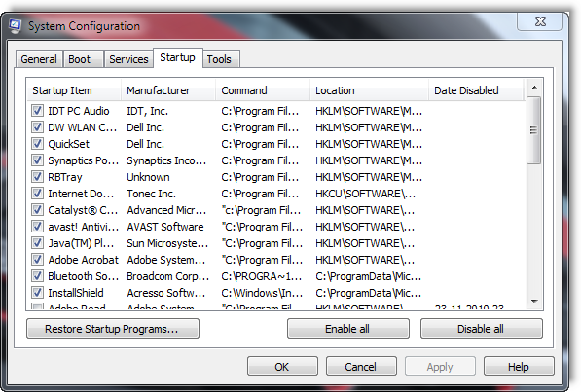Image resolution: width=581 pixels, height=392 pixels.
Task: Switch to the General tab
Action: 39,59
